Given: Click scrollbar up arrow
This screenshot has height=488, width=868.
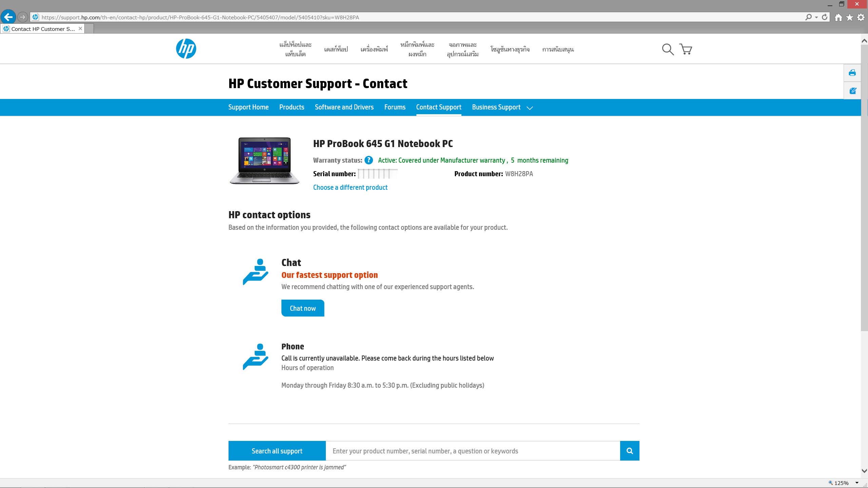Looking at the screenshot, I should click(864, 41).
